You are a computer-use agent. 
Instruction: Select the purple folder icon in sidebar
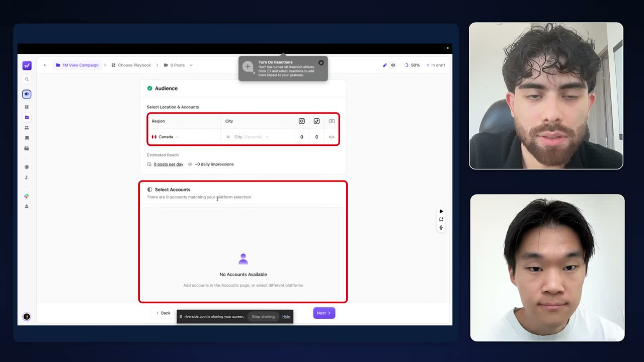pos(27,117)
